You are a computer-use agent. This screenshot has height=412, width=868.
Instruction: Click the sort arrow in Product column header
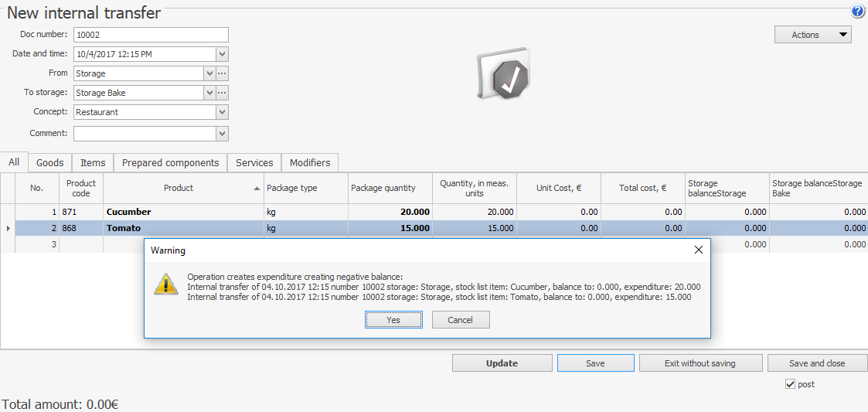click(x=257, y=189)
